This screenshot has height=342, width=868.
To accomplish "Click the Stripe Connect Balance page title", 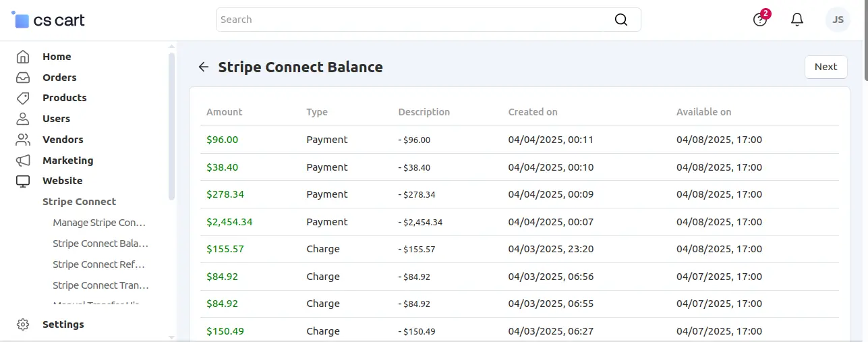I will coord(301,67).
